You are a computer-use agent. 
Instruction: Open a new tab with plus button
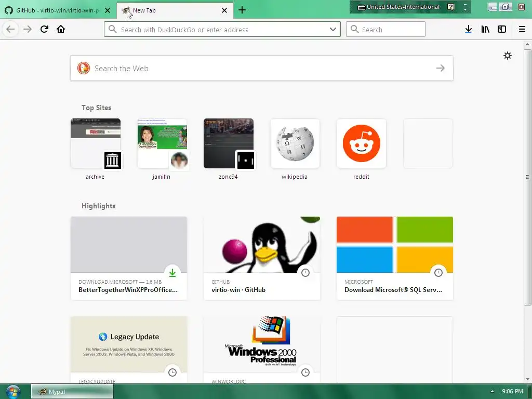tap(242, 10)
